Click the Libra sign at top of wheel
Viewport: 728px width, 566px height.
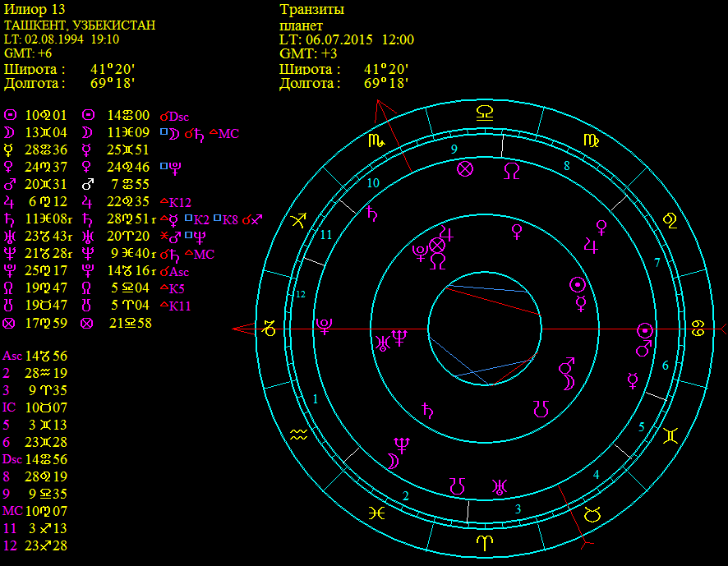(485, 113)
